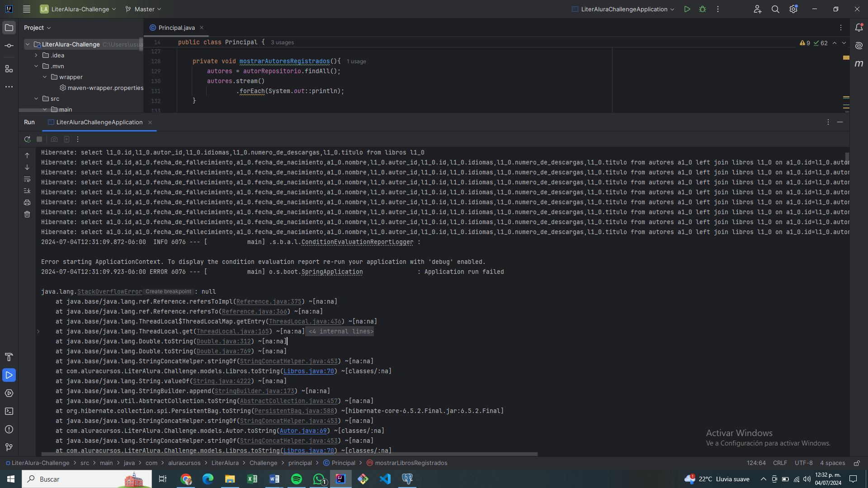Screen dimensions: 868x488
Task: Switch to the Principal.java editor tab
Action: [176, 28]
